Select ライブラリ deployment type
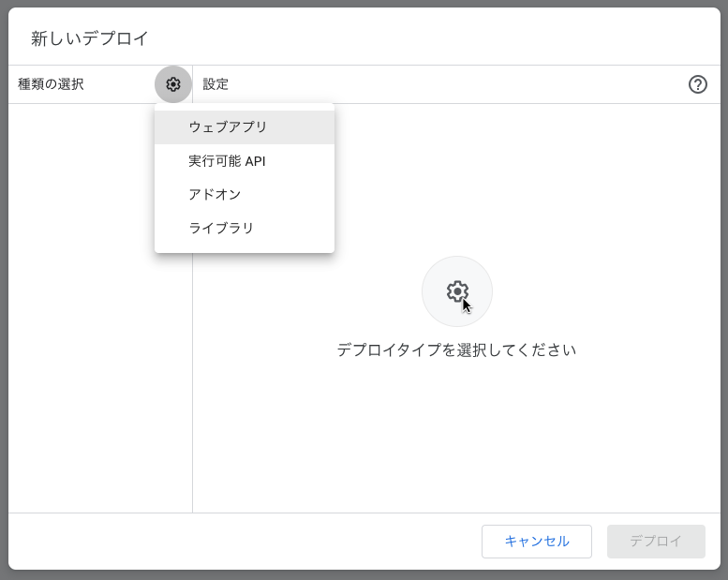Screen dimensions: 728x580 [245, 228]
